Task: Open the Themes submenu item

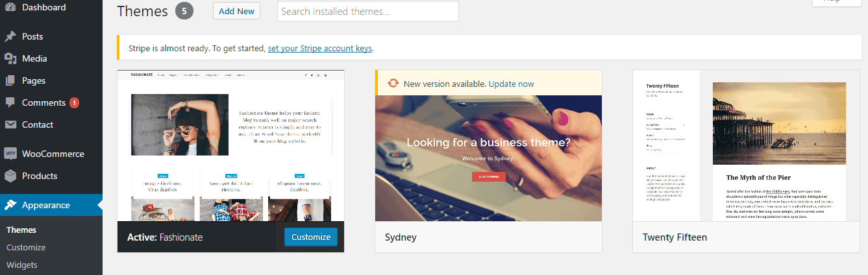Action: tap(21, 230)
